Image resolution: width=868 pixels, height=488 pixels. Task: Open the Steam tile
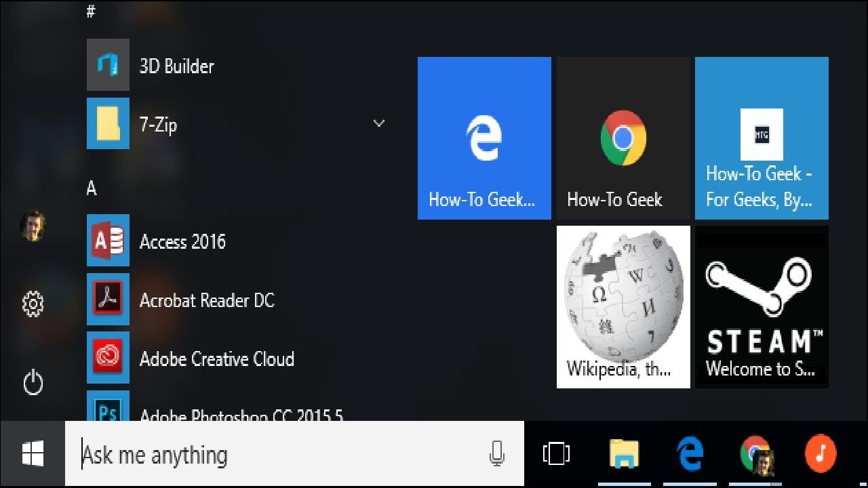(762, 307)
